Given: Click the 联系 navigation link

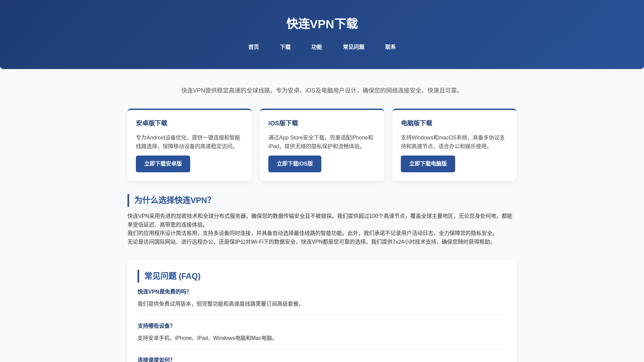Looking at the screenshot, I should pos(390,47).
